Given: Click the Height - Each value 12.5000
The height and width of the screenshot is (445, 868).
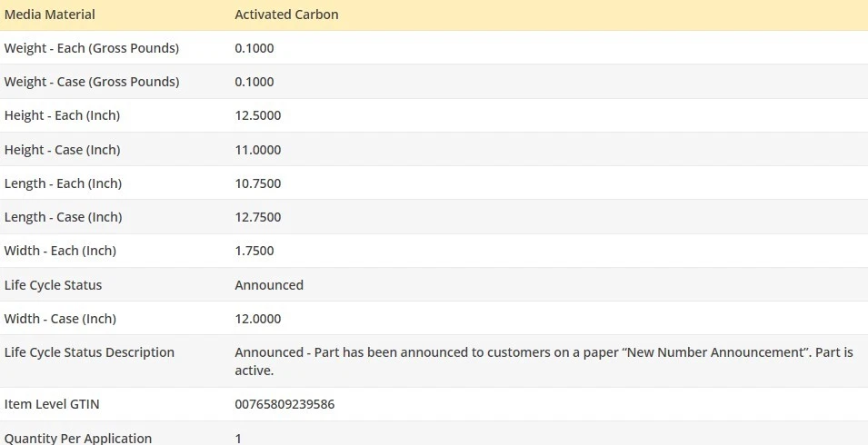Looking at the screenshot, I should pos(258,115).
